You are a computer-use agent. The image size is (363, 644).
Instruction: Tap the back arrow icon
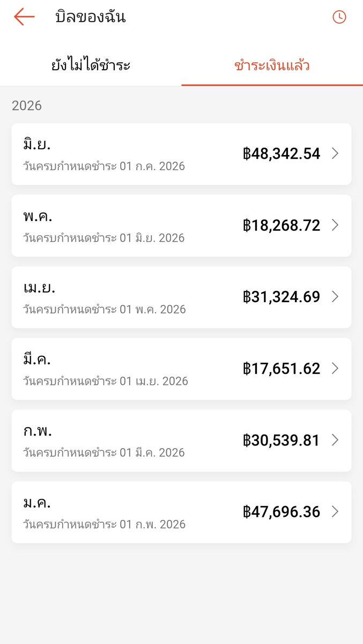tap(24, 17)
